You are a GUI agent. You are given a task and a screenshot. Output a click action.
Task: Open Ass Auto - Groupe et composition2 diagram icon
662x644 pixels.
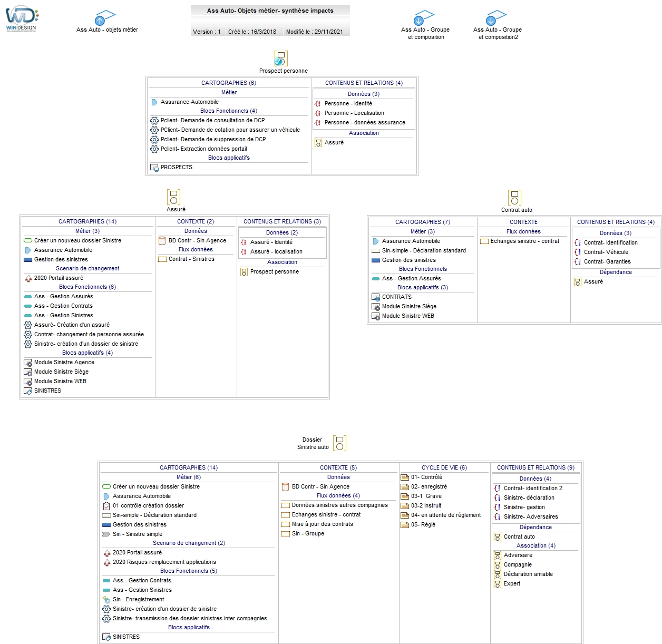click(495, 18)
